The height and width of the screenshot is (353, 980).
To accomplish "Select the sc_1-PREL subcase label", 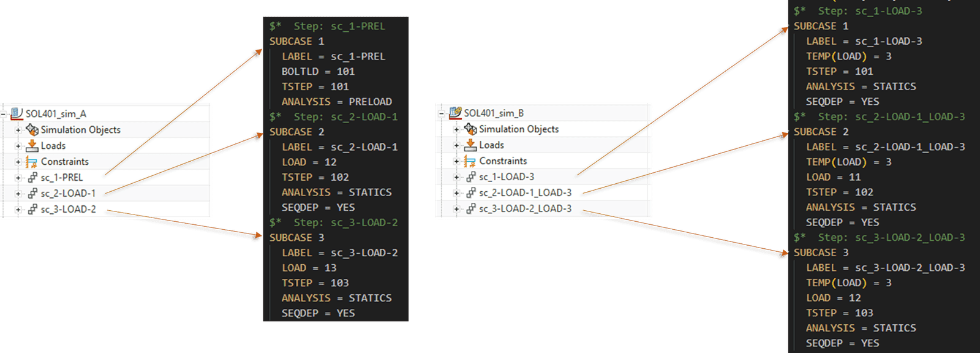I will pyautogui.click(x=62, y=178).
